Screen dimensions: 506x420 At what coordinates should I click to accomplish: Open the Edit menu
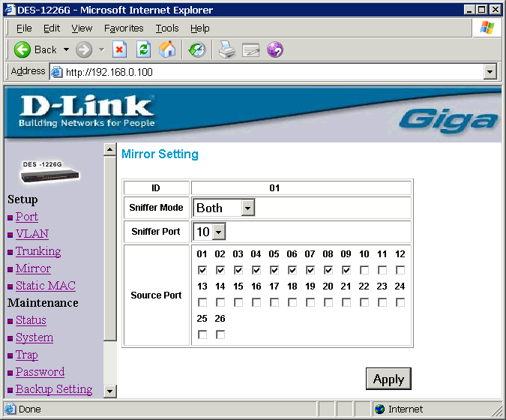[52, 28]
